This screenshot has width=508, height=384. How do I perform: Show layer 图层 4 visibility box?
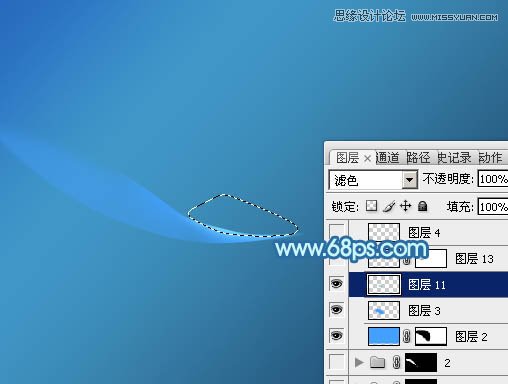[336, 232]
